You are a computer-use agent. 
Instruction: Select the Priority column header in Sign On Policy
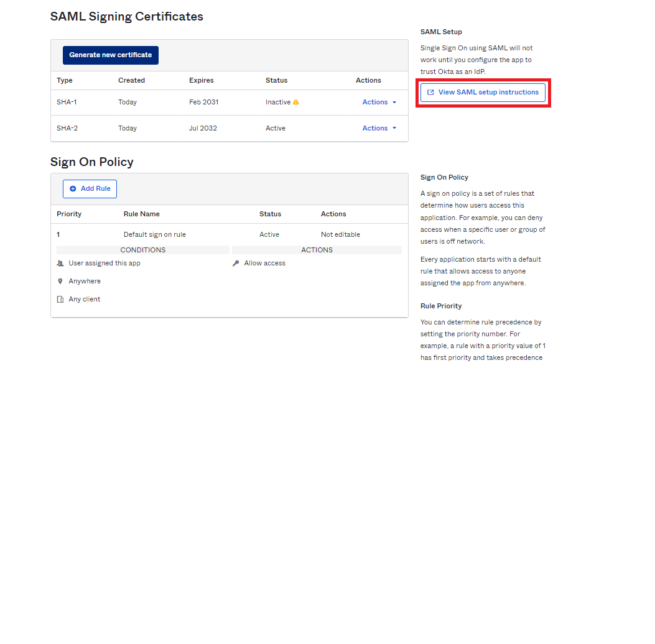[69, 214]
